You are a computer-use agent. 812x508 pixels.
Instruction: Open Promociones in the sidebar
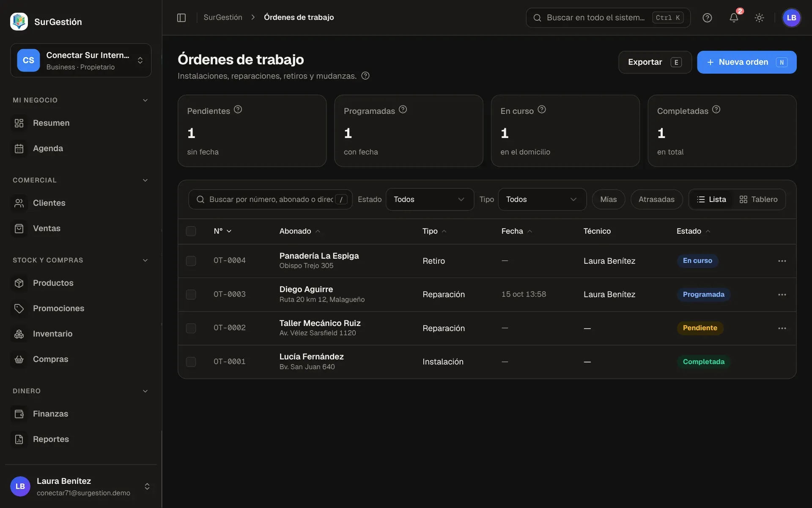tap(80, 309)
